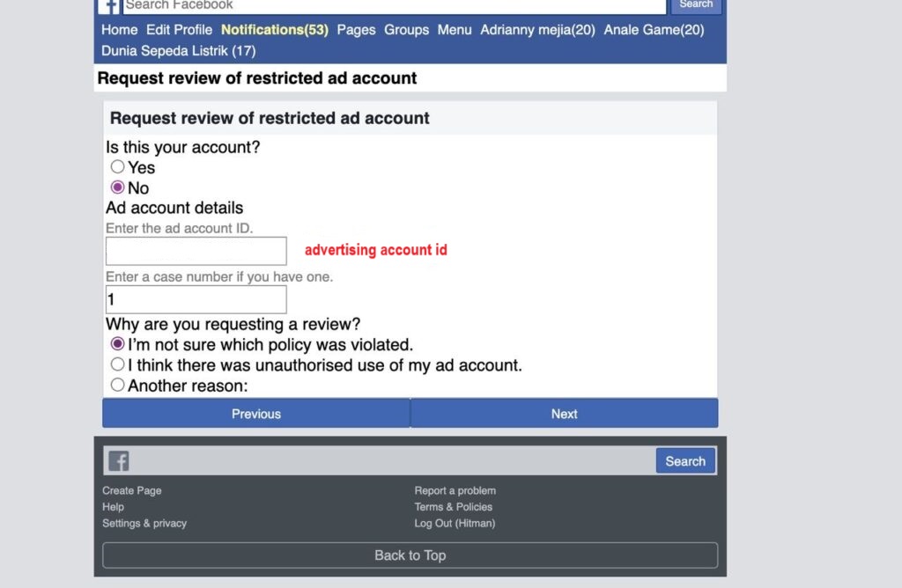Image resolution: width=902 pixels, height=588 pixels.
Task: Open Edit Profile
Action: (179, 30)
